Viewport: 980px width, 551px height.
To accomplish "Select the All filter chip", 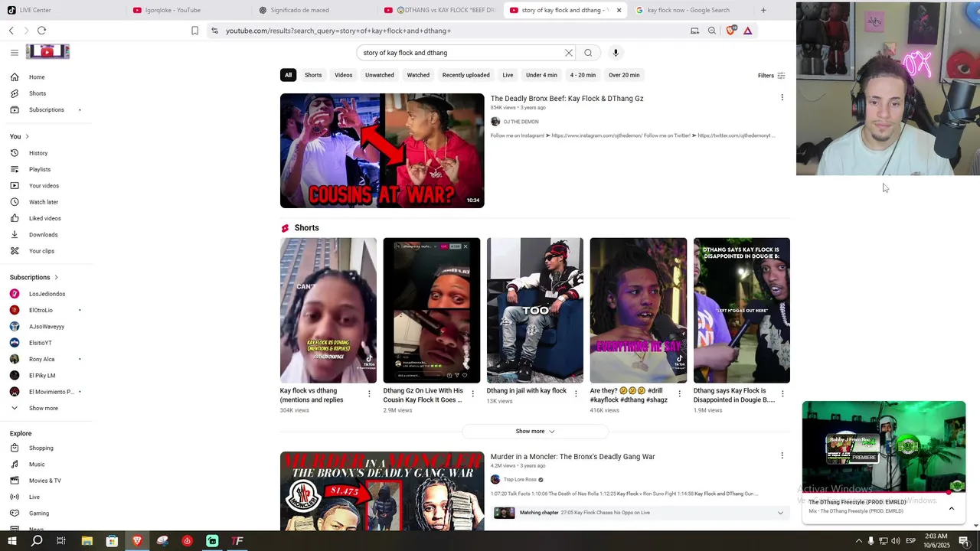I will click(289, 75).
